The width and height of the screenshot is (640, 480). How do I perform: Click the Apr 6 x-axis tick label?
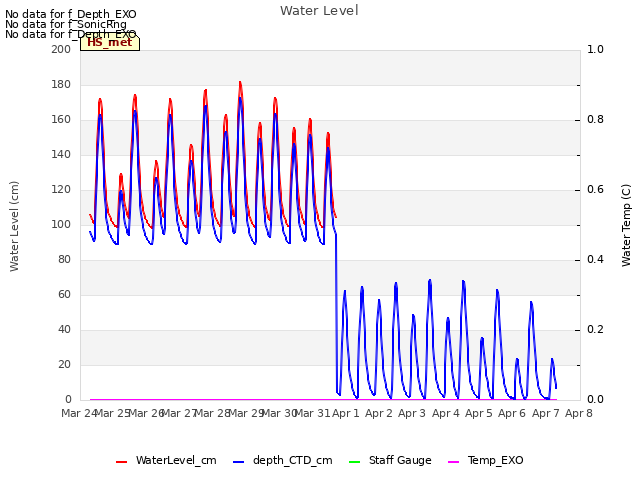(512, 413)
